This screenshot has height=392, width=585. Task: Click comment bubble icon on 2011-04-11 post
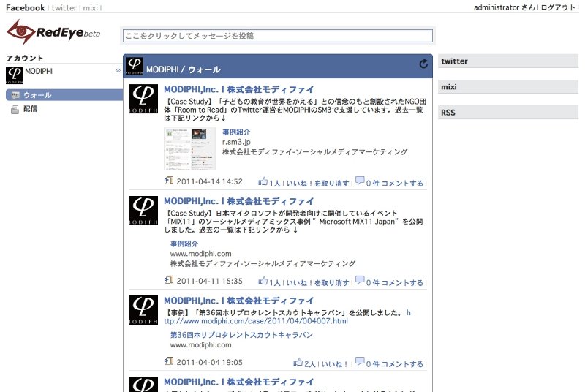point(360,280)
